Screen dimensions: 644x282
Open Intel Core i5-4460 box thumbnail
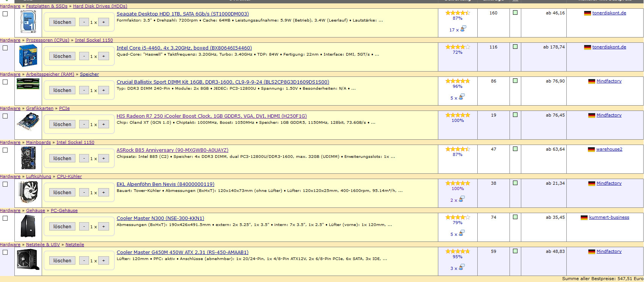click(28, 56)
